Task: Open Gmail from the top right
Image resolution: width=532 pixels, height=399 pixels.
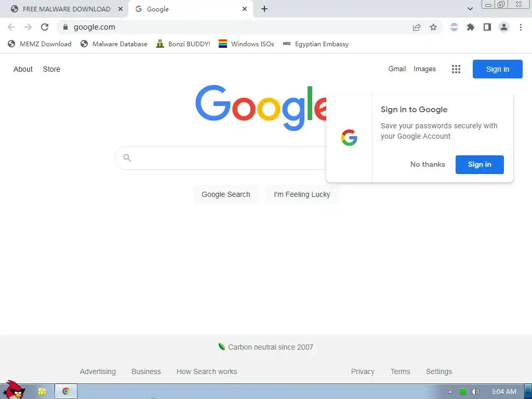Action: (x=397, y=69)
